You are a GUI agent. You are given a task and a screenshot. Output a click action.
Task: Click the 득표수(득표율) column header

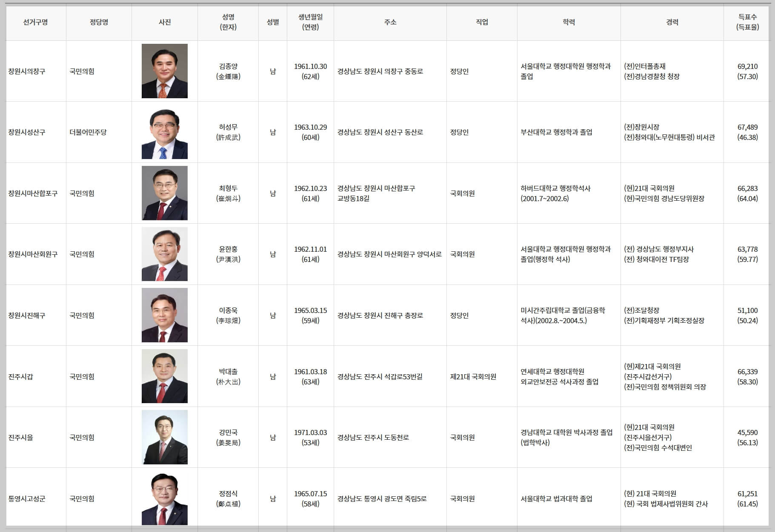coord(747,22)
